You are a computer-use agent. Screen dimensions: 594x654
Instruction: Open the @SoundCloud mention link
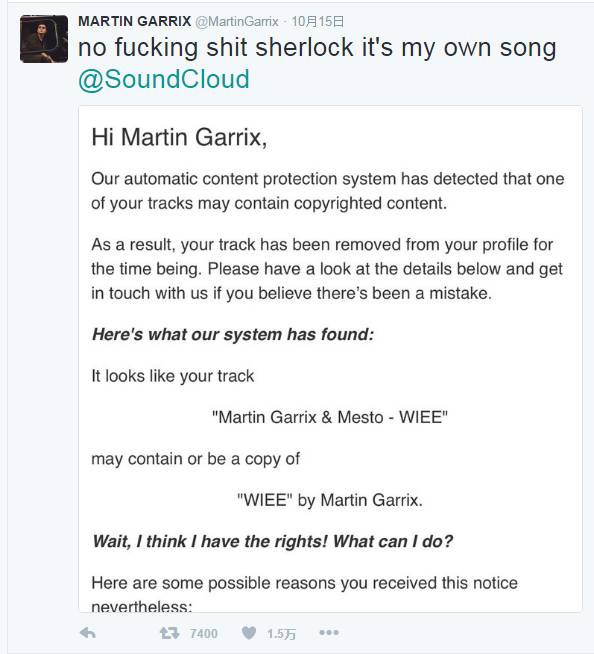[x=164, y=79]
